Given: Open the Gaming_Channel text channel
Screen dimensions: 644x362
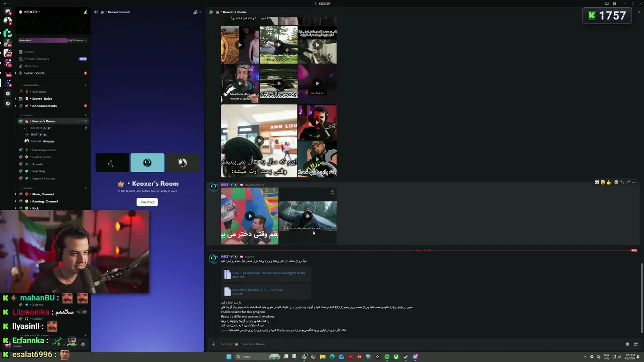Looking at the screenshot, I should pos(52,201).
